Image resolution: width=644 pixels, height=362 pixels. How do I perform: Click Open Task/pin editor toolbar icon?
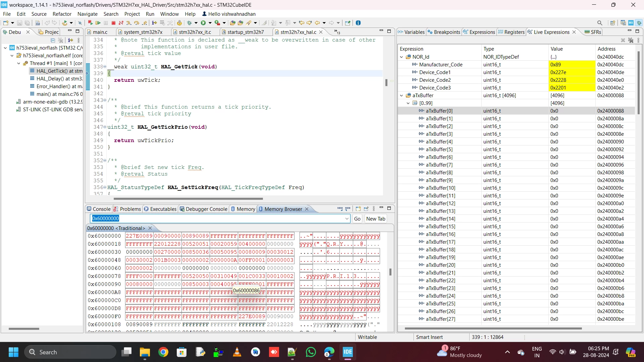(347, 23)
